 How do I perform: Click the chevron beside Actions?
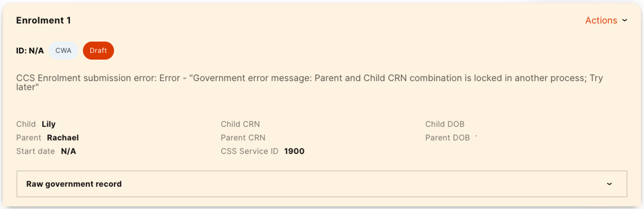coord(625,20)
